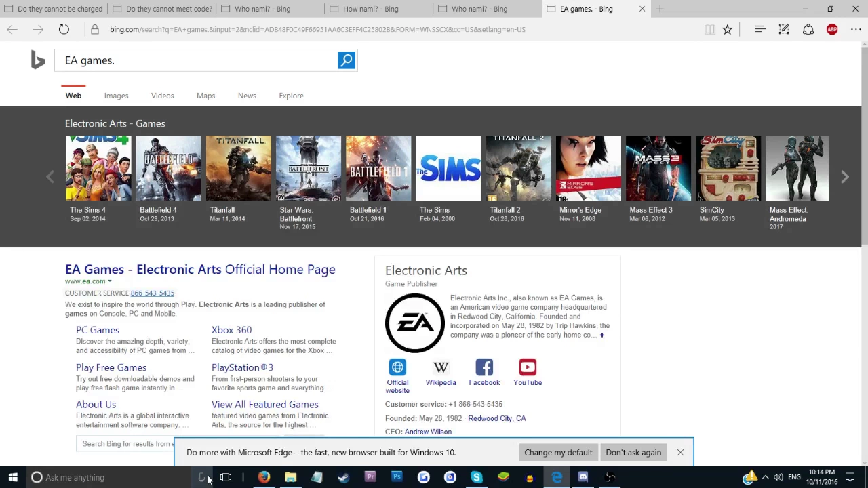Screen dimensions: 868x488
Task: Open the Edge share icon
Action: (x=808, y=29)
